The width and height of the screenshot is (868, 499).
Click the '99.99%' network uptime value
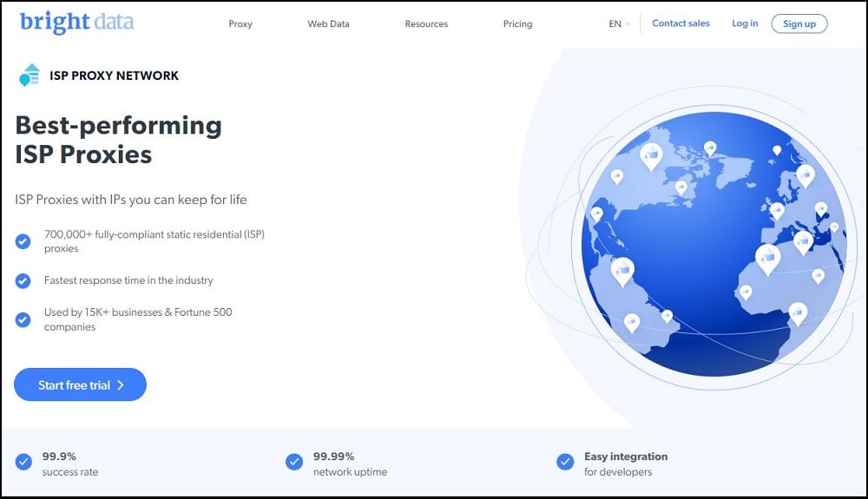pyautogui.click(x=334, y=456)
